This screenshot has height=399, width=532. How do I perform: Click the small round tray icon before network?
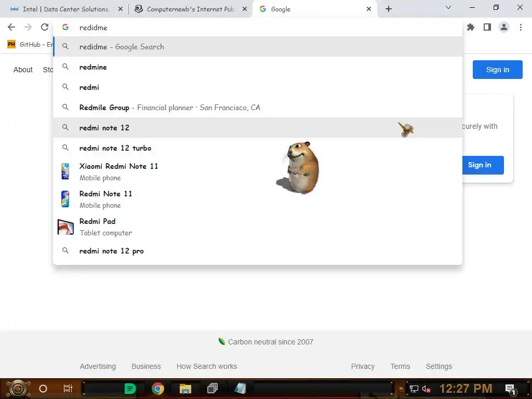402,389
